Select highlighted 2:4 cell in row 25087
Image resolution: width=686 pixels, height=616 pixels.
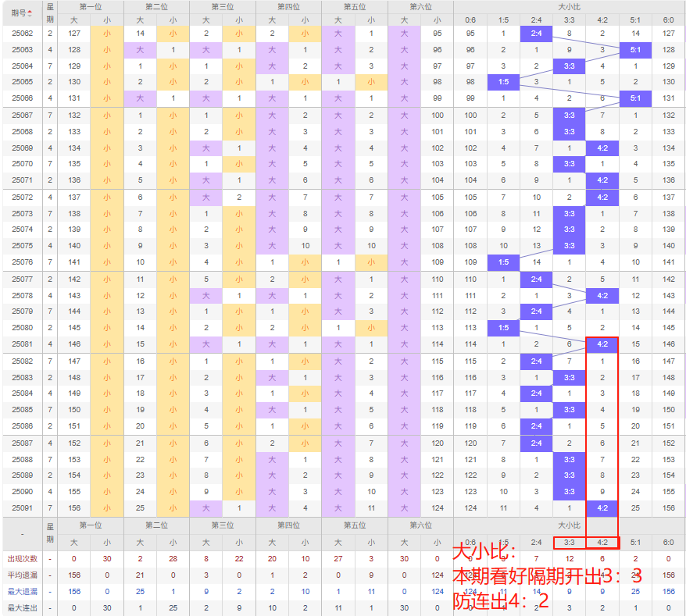pos(536,443)
